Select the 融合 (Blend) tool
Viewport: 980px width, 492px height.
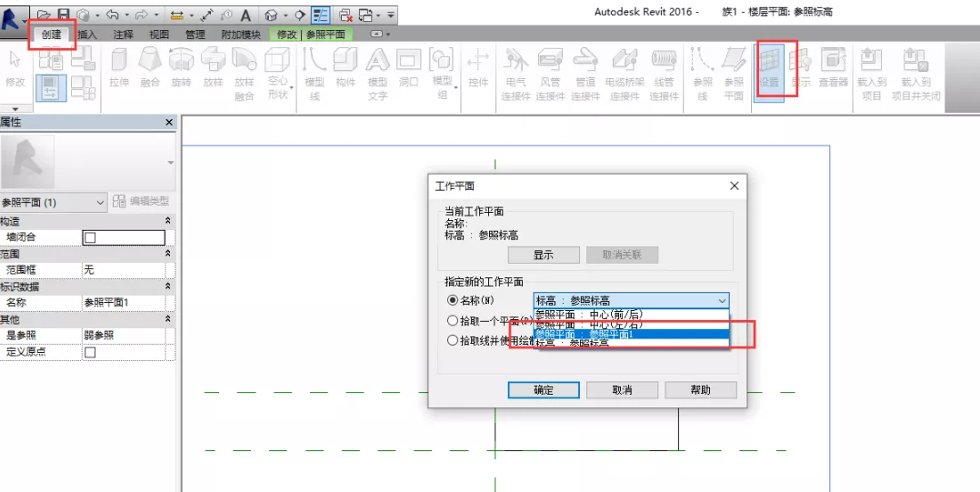(x=150, y=68)
